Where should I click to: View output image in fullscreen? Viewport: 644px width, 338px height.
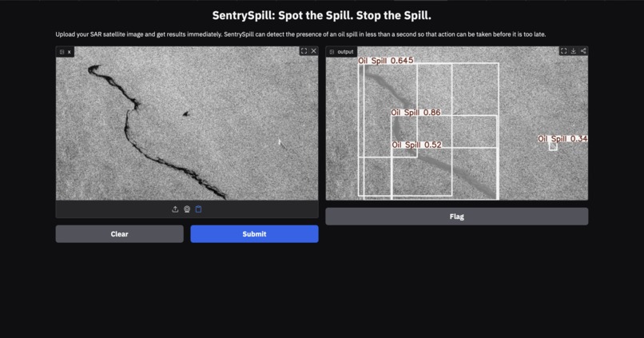point(563,51)
